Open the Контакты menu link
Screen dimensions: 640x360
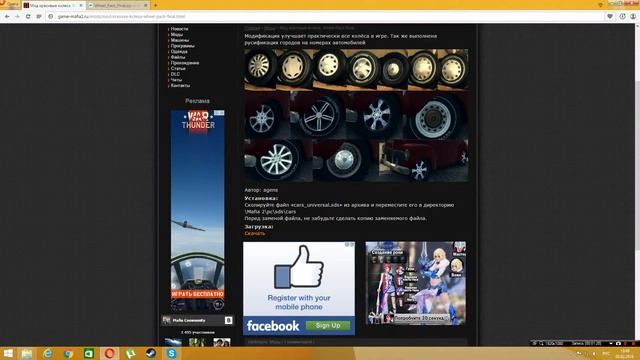180,86
